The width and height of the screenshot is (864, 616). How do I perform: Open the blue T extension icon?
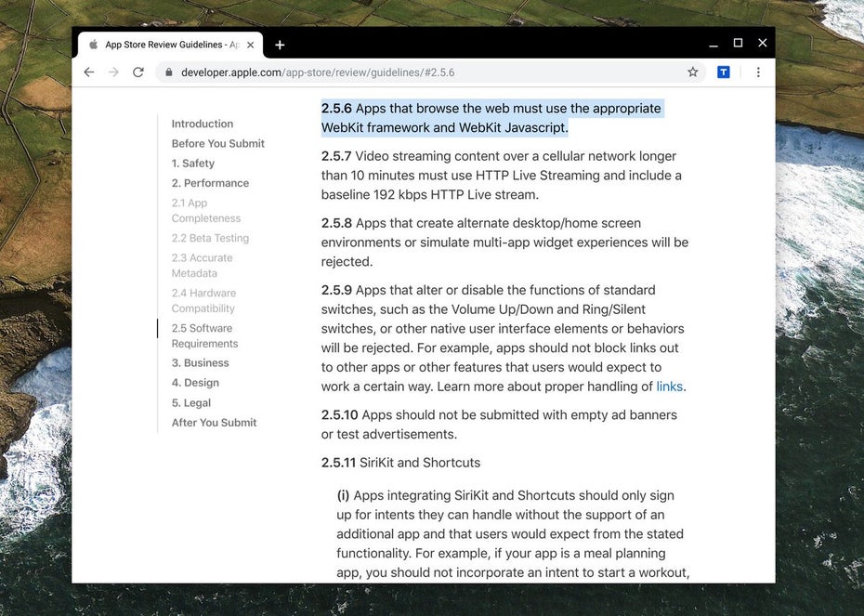[724, 72]
